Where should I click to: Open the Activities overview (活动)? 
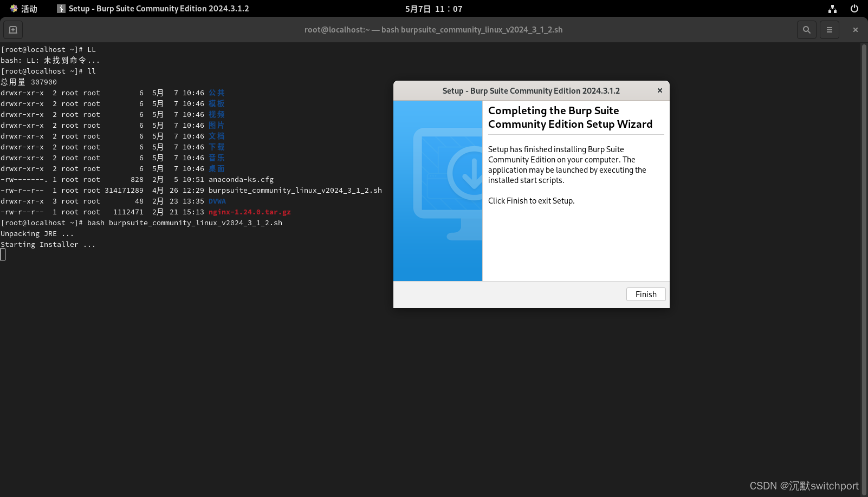click(24, 9)
